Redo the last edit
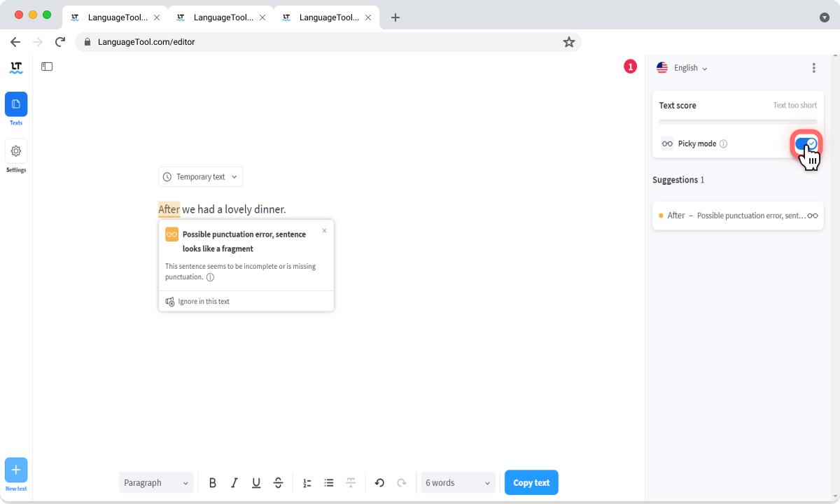This screenshot has width=840, height=504. (x=402, y=483)
